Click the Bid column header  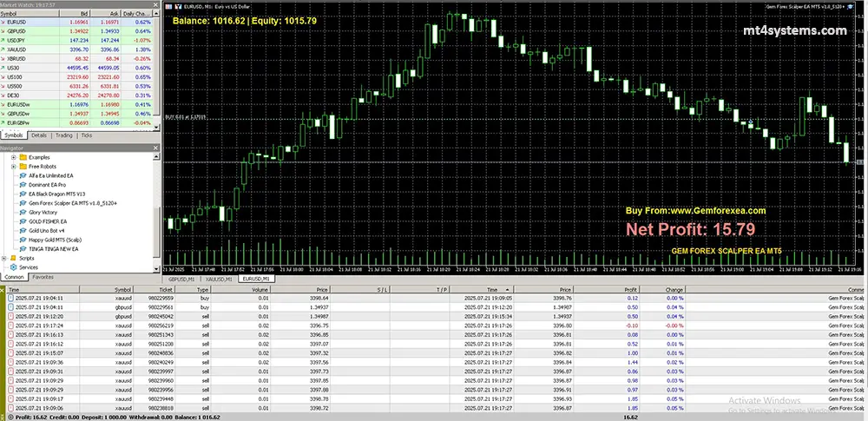[76, 13]
